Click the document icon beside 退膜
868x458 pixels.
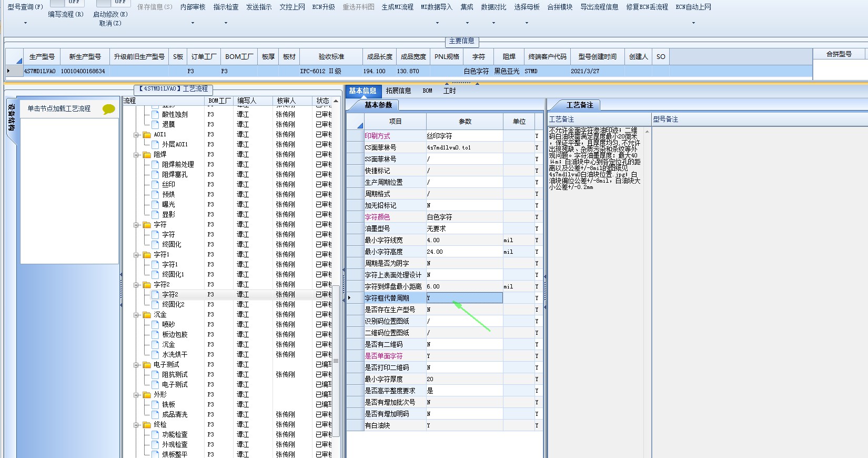pos(155,124)
